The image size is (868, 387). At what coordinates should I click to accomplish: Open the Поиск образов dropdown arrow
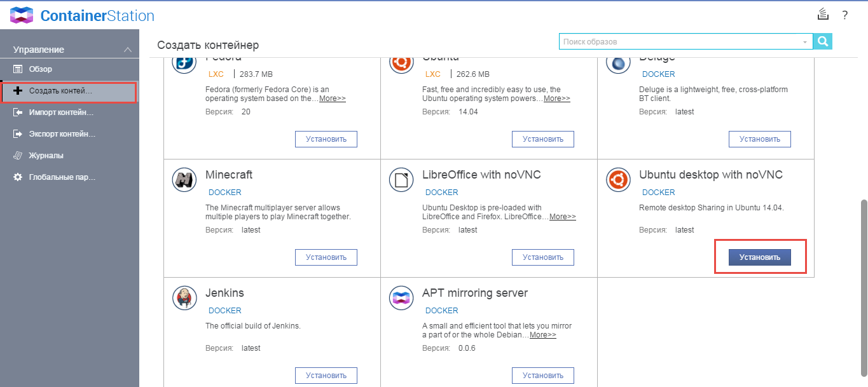click(x=805, y=42)
